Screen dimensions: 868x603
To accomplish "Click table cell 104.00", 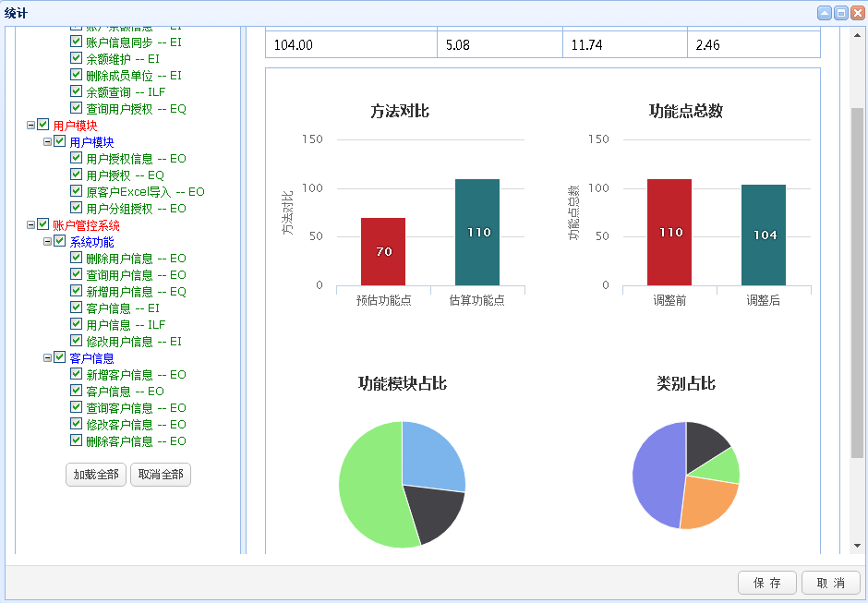I will tap(352, 45).
